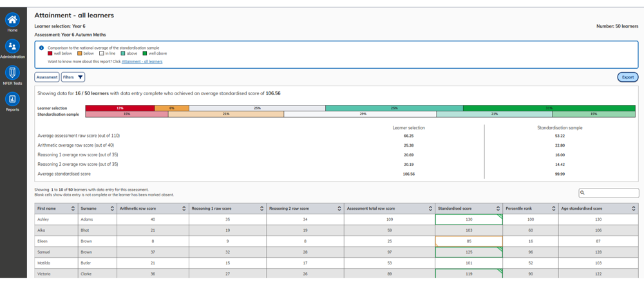644x285 pixels.
Task: Click Ashley Adams' standardised score 130 cell
Action: tap(469, 219)
